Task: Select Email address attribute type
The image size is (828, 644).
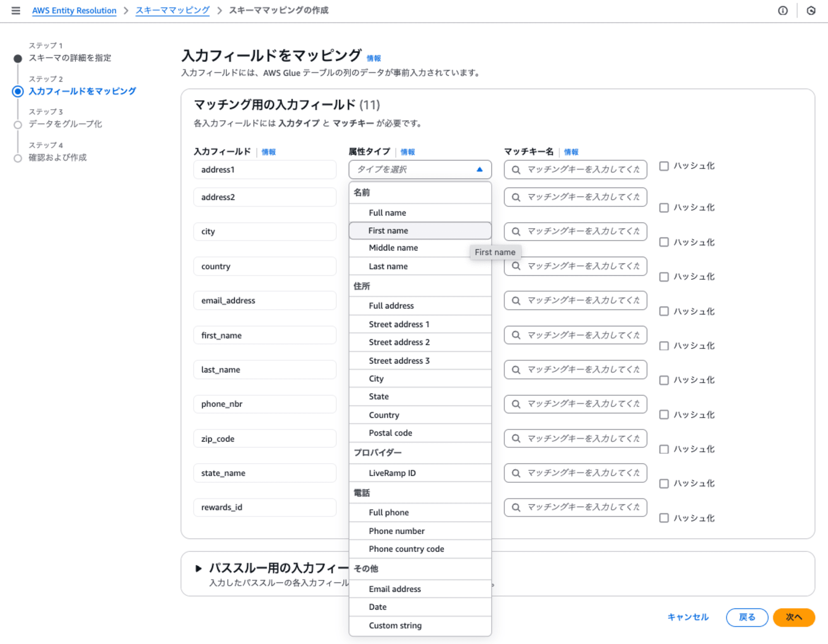Action: (x=420, y=589)
